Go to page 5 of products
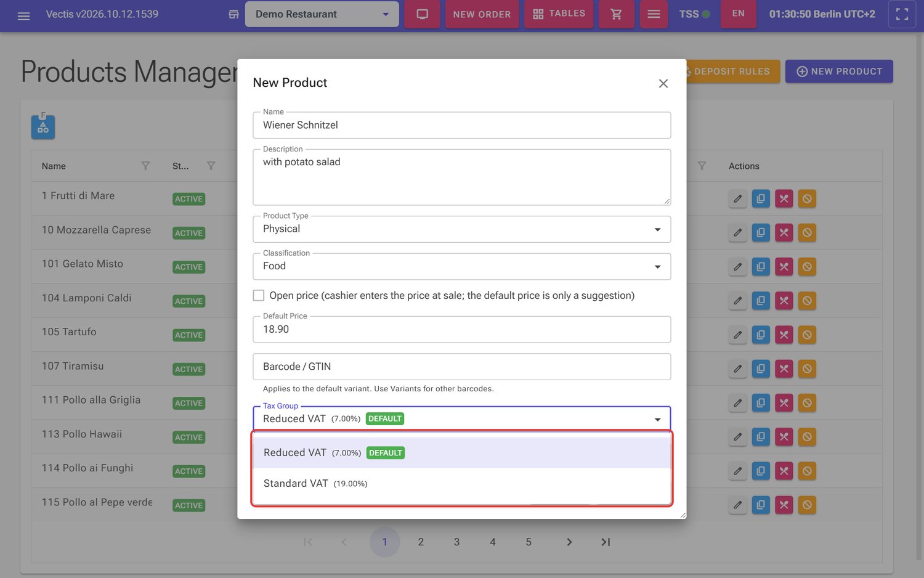 (x=529, y=542)
